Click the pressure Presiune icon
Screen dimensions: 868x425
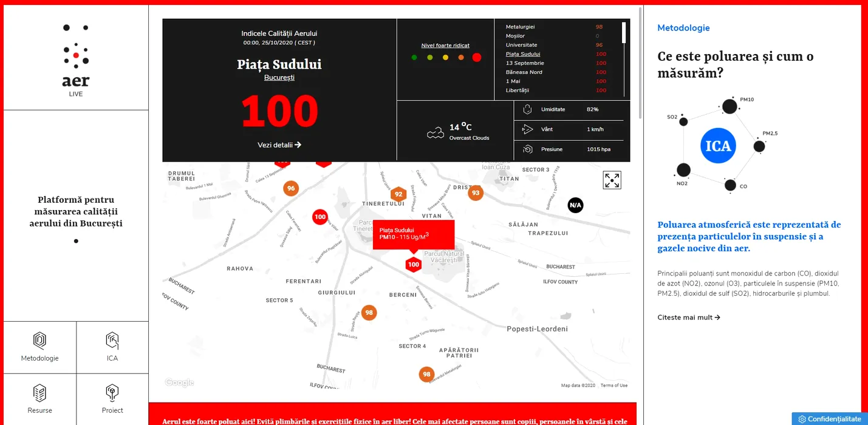tap(527, 149)
